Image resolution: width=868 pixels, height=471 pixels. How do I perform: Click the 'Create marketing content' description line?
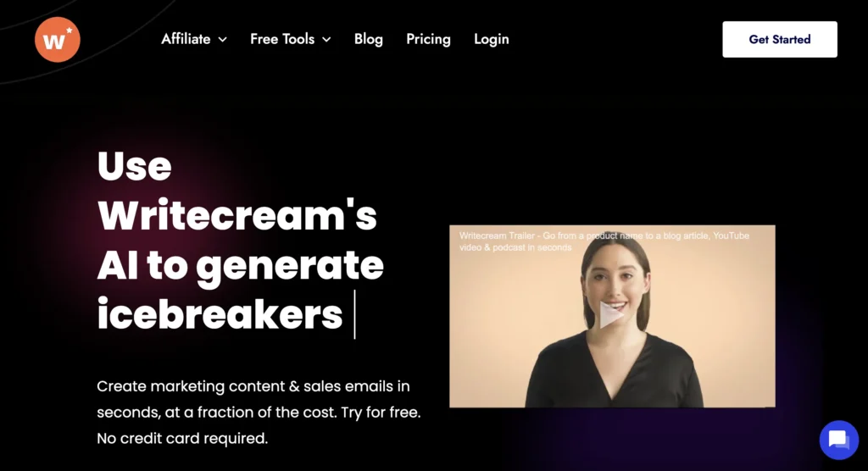[253, 386]
